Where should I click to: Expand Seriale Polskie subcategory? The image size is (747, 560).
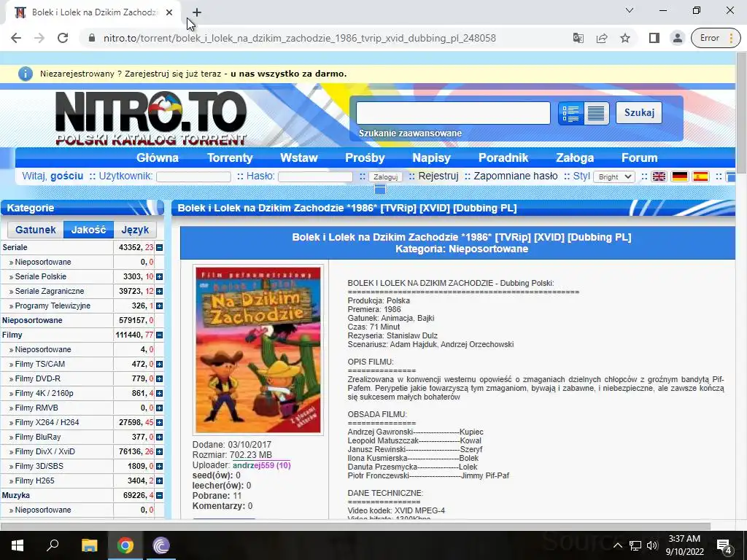coord(160,276)
